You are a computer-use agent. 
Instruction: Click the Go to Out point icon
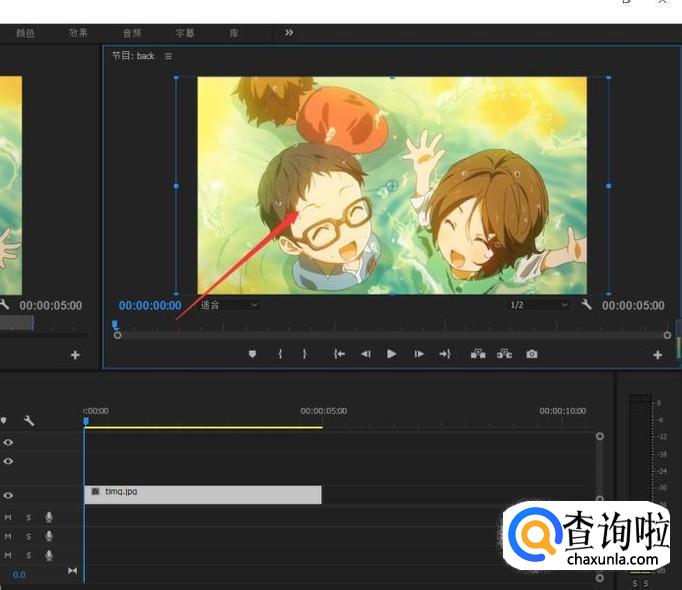tap(445, 354)
